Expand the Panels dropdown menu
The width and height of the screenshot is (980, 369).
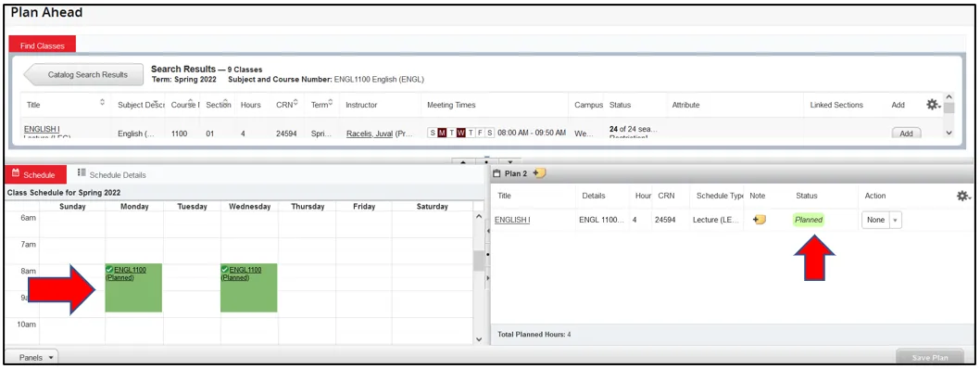click(31, 357)
